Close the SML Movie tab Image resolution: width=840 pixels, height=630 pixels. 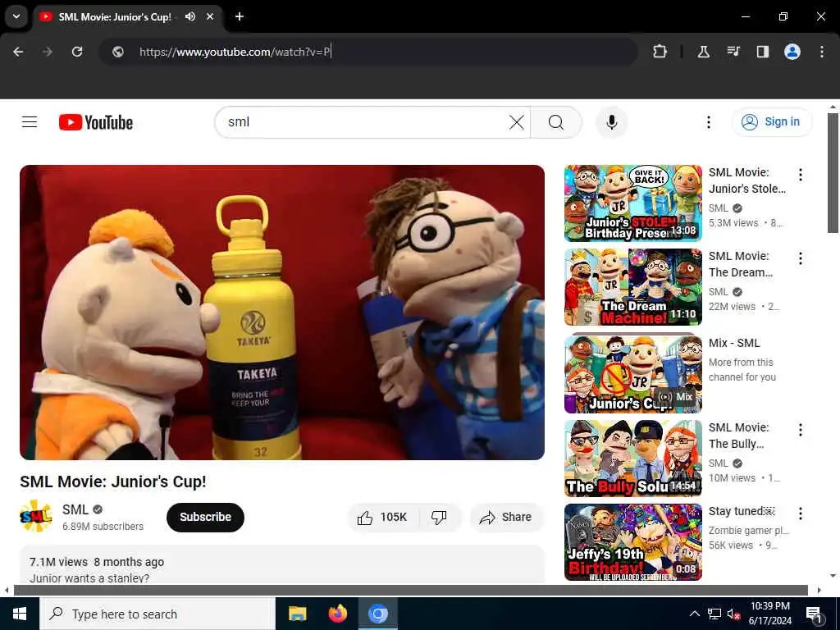pos(210,16)
